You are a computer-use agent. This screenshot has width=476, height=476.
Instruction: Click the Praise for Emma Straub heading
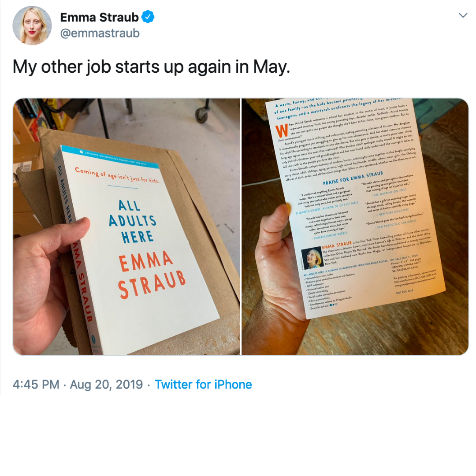[x=353, y=178]
